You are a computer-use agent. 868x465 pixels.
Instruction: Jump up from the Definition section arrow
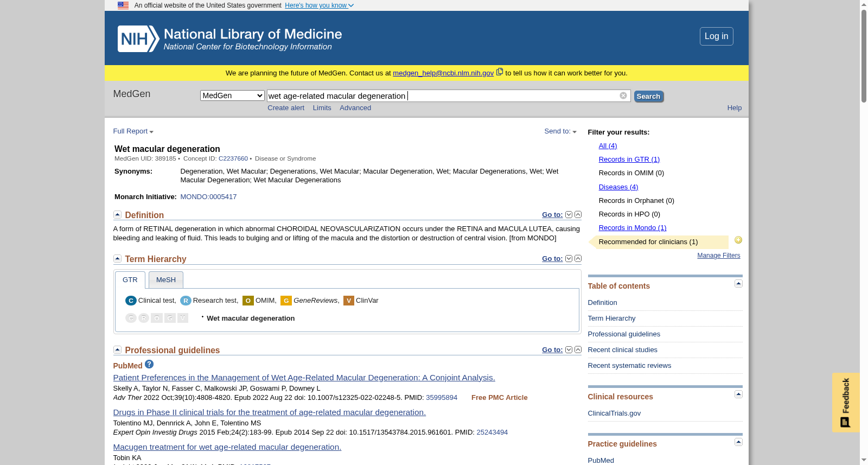pyautogui.click(x=578, y=215)
